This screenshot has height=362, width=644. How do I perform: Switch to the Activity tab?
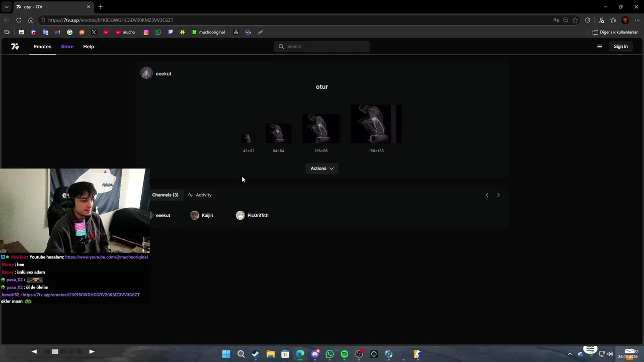(x=200, y=195)
